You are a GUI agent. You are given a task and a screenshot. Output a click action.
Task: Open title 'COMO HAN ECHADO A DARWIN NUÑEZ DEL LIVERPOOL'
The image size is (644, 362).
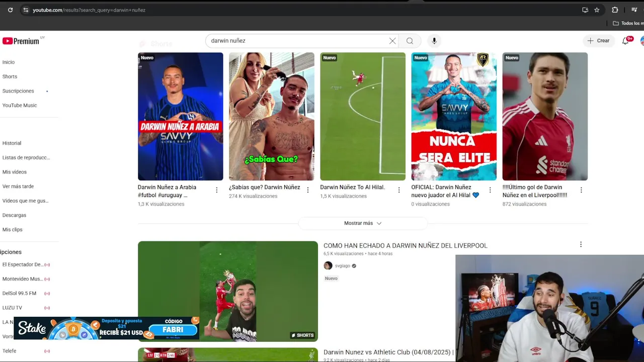coord(406,245)
